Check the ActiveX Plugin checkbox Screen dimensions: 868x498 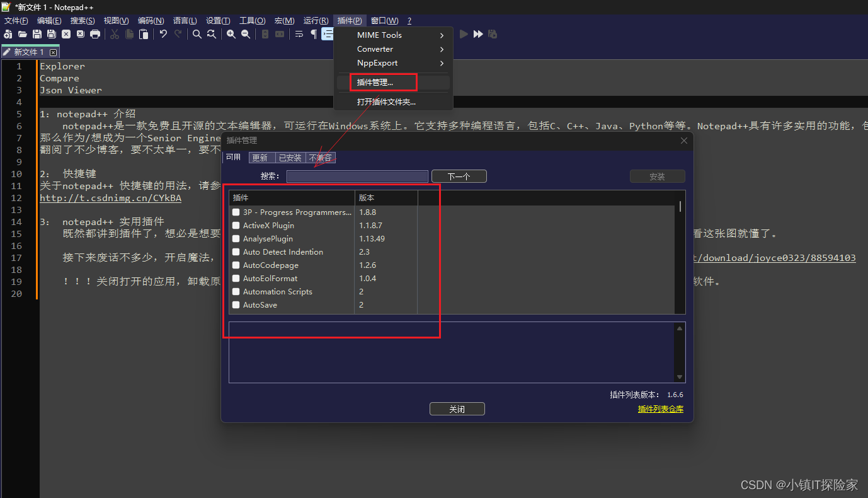pos(236,226)
